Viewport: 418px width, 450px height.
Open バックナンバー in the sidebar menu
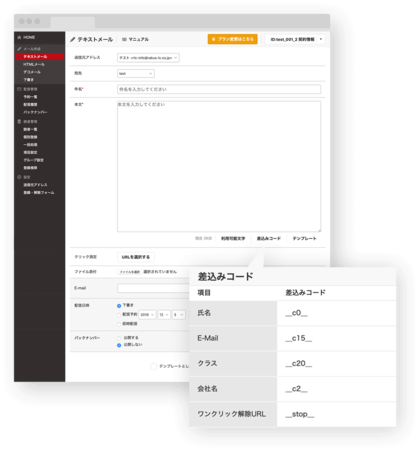click(35, 112)
